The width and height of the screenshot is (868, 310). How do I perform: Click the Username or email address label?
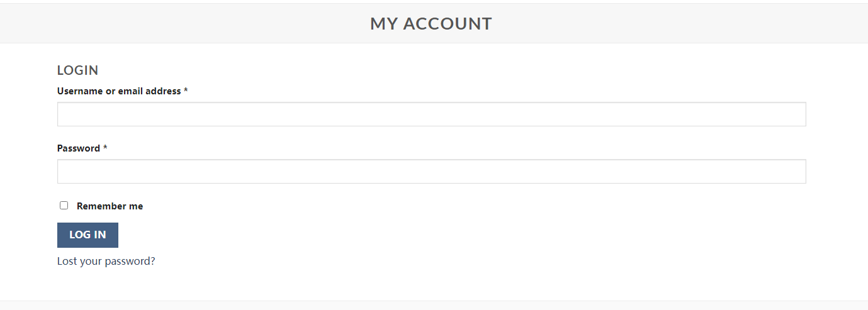pos(119,91)
